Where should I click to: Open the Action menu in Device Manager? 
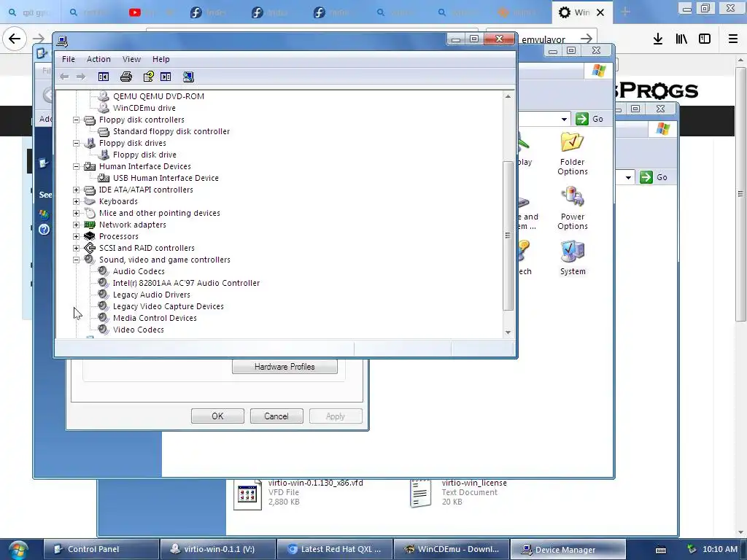[98, 59]
